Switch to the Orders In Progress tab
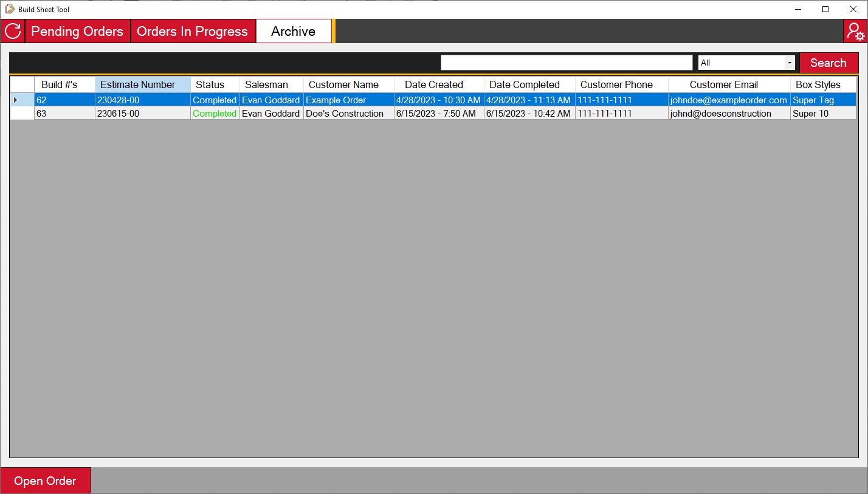The width and height of the screenshot is (868, 494). click(x=192, y=32)
